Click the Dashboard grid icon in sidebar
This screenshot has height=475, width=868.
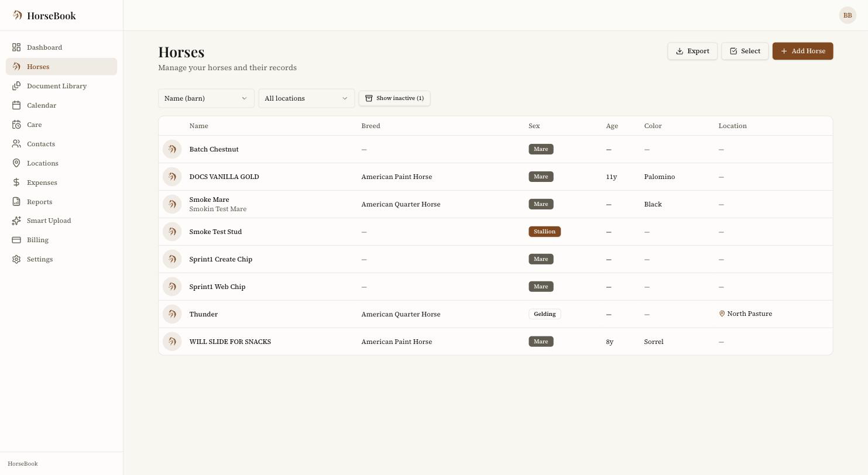(x=16, y=47)
